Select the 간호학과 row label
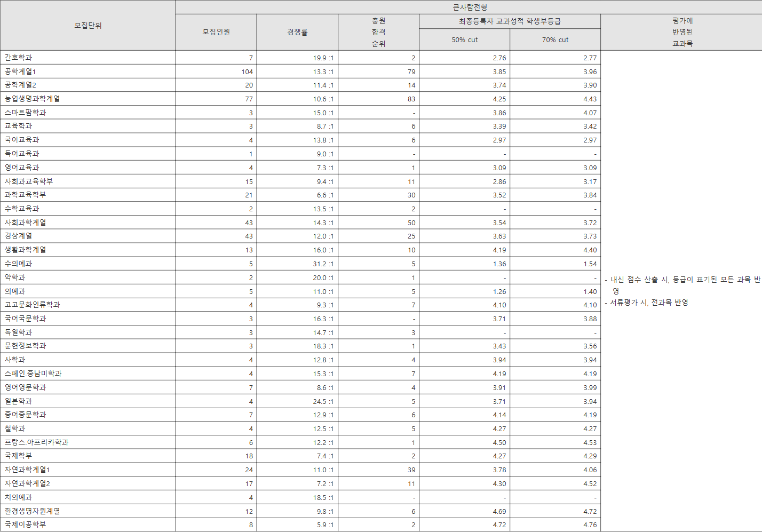762x532 pixels. 19,58
